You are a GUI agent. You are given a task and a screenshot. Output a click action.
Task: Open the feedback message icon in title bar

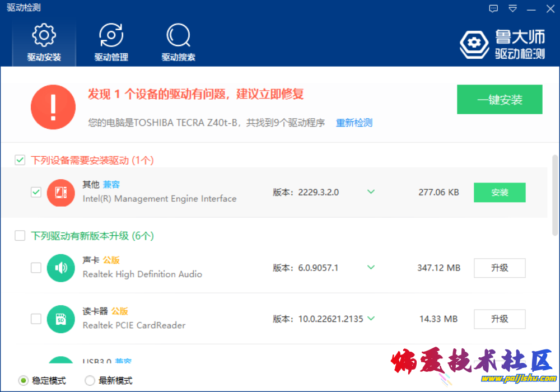click(493, 8)
